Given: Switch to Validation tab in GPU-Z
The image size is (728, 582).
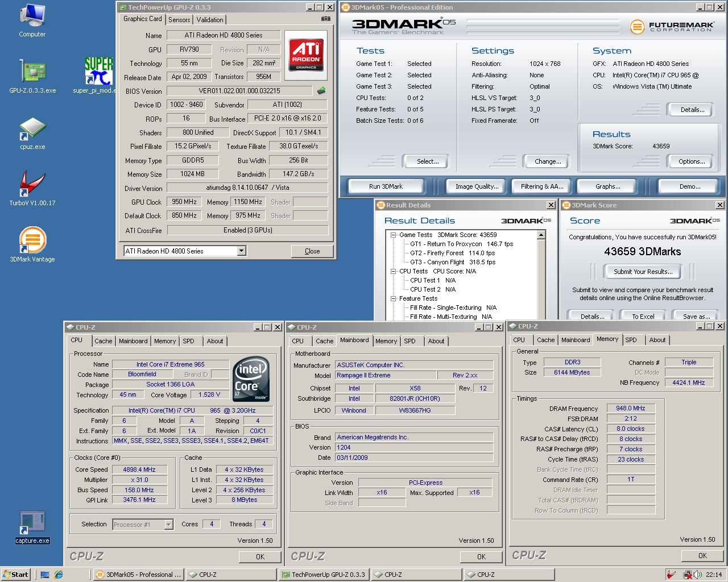Looking at the screenshot, I should [210, 20].
